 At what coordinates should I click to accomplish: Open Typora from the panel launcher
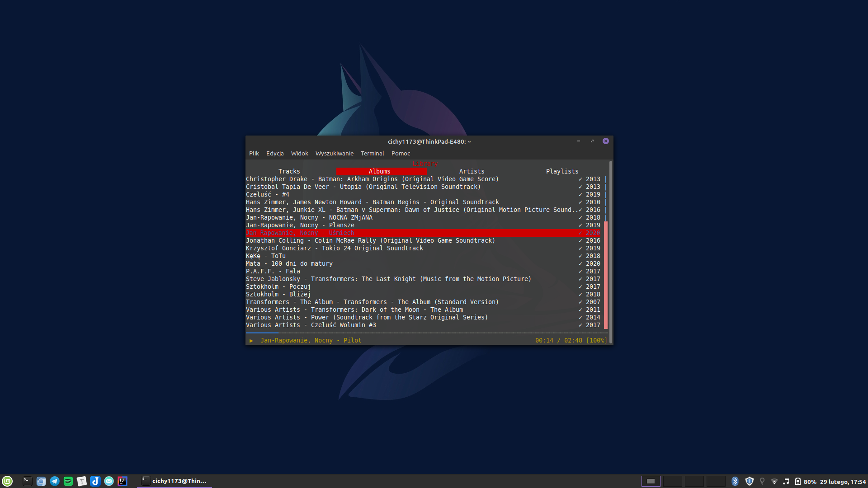click(82, 481)
